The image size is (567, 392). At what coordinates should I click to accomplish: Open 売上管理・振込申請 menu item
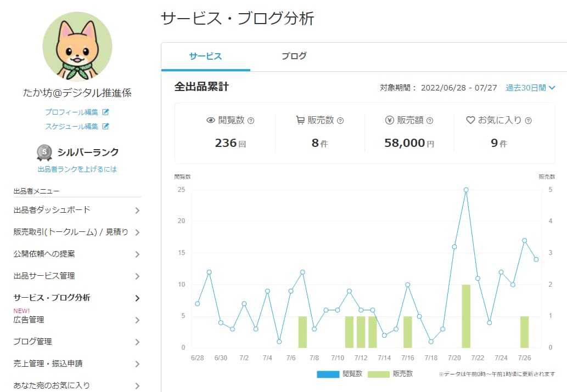(x=77, y=363)
